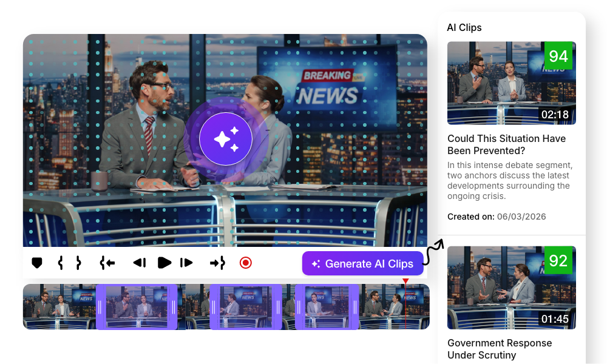Click the add marker shield icon
The image size is (607, 364).
pyautogui.click(x=37, y=263)
